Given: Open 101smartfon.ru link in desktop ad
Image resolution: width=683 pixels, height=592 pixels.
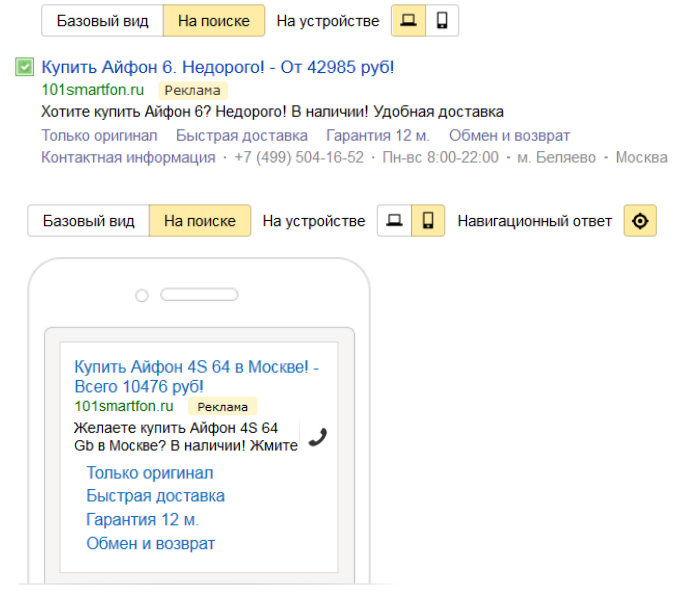Looking at the screenshot, I should 93,90.
